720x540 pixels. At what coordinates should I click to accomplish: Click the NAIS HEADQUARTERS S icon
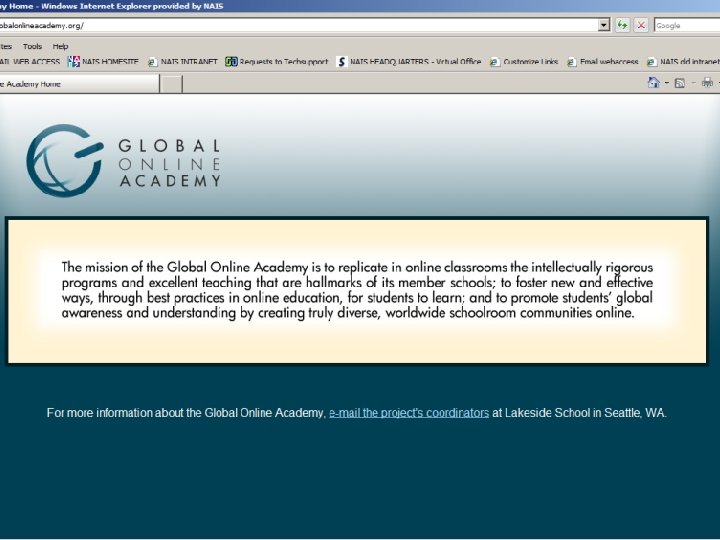pos(341,62)
